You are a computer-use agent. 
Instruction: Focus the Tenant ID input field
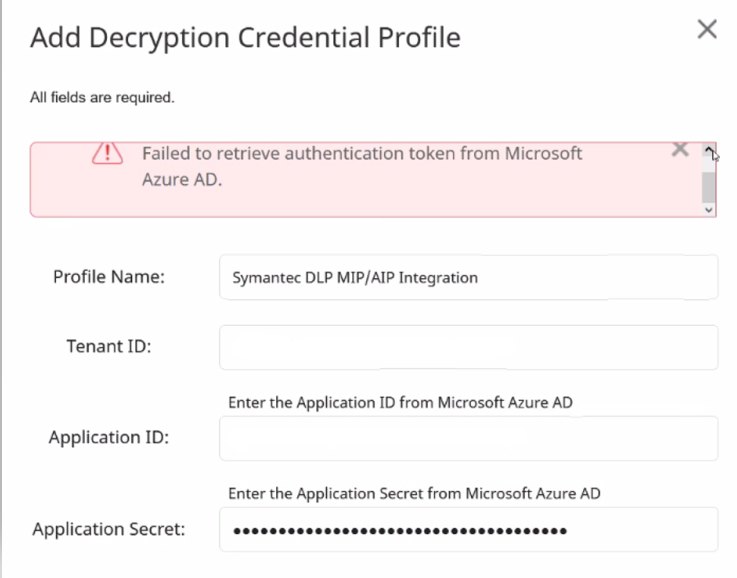pos(469,347)
